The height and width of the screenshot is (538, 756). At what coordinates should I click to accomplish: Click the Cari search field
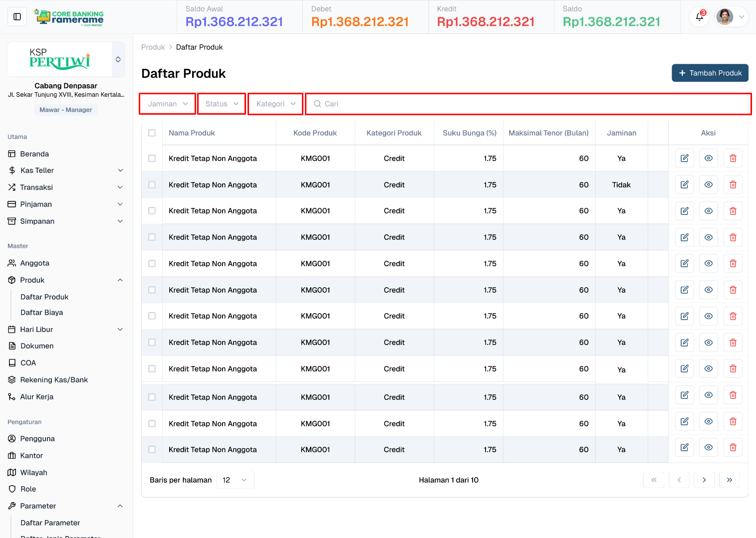(x=529, y=104)
